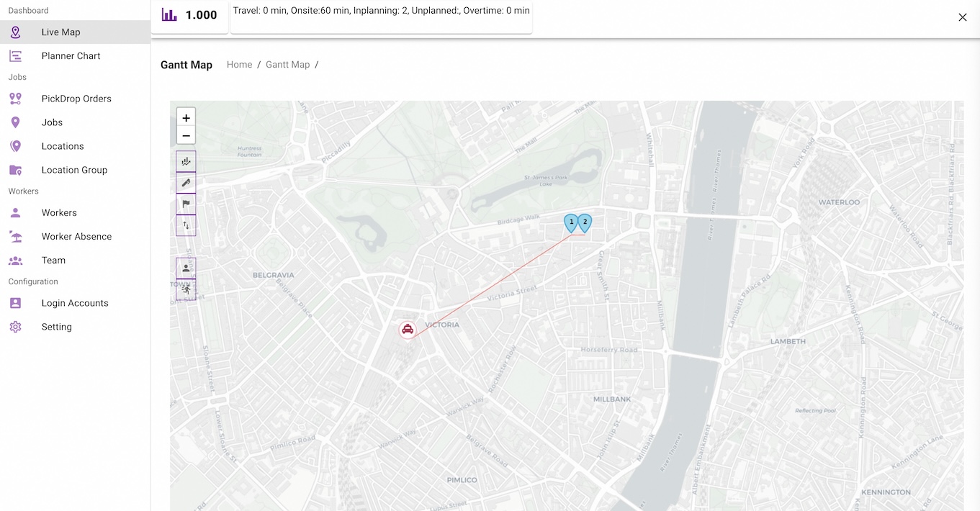Close the panel with the X button
The width and height of the screenshot is (980, 511).
(x=962, y=17)
